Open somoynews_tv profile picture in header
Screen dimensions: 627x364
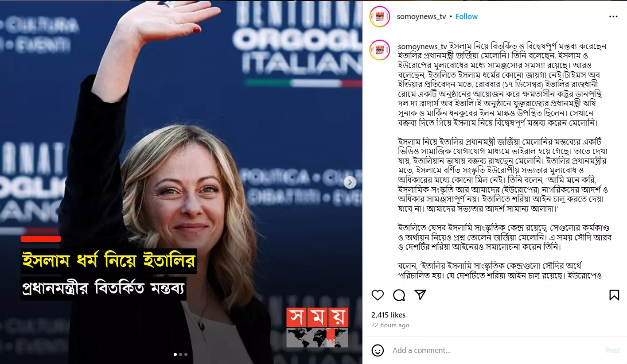379,16
